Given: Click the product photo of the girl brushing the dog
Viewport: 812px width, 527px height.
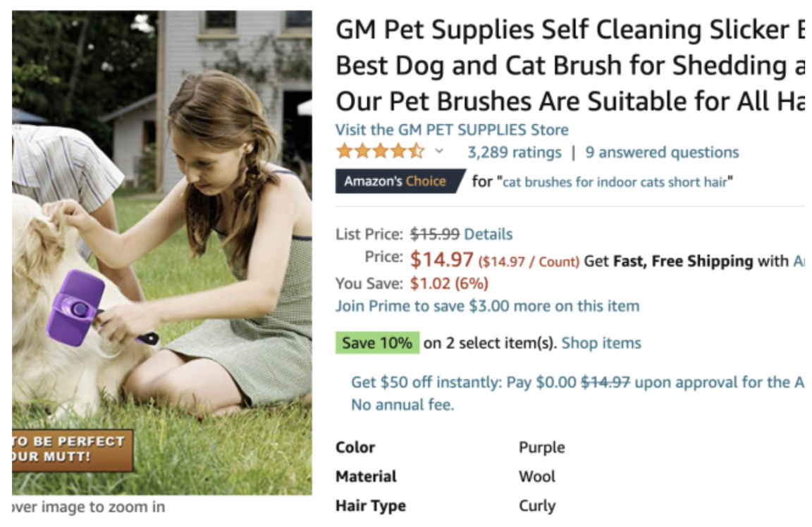Looking at the screenshot, I should 162,253.
